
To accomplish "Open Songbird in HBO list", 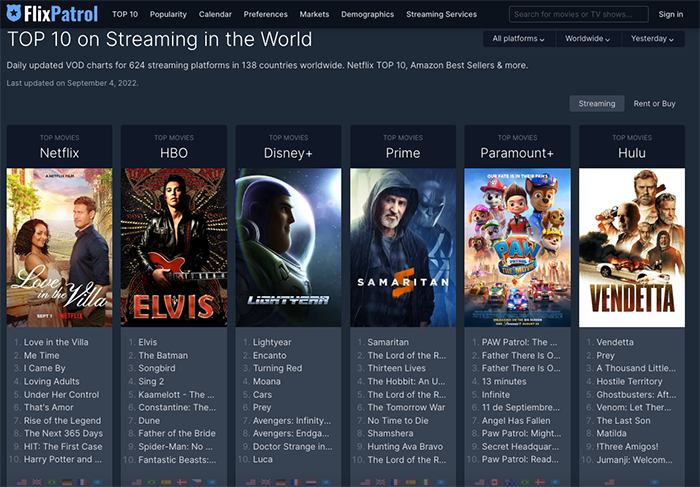I will (157, 368).
